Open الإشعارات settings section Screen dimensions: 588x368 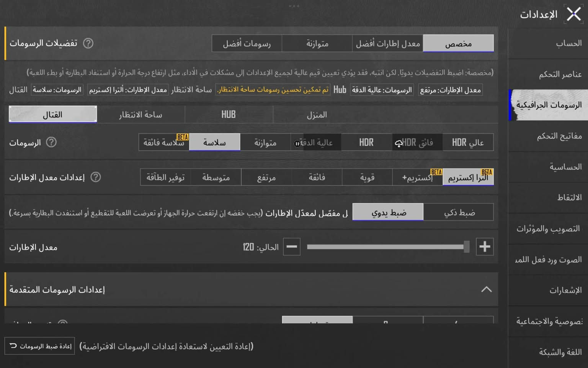[548, 290]
